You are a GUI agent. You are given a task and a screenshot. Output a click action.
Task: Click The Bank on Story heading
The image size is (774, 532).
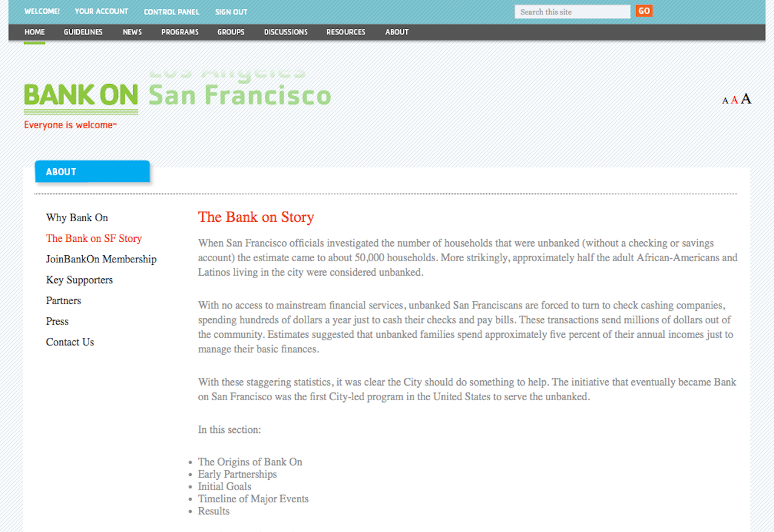tap(256, 217)
